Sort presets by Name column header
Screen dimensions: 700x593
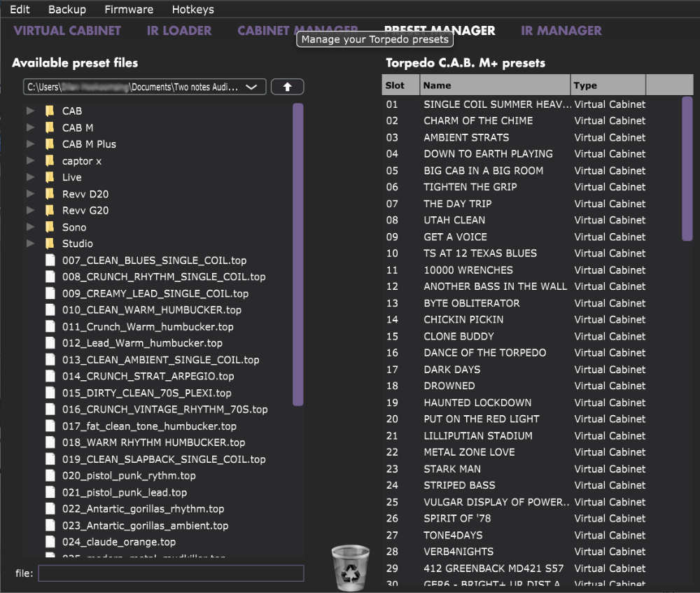click(x=495, y=85)
